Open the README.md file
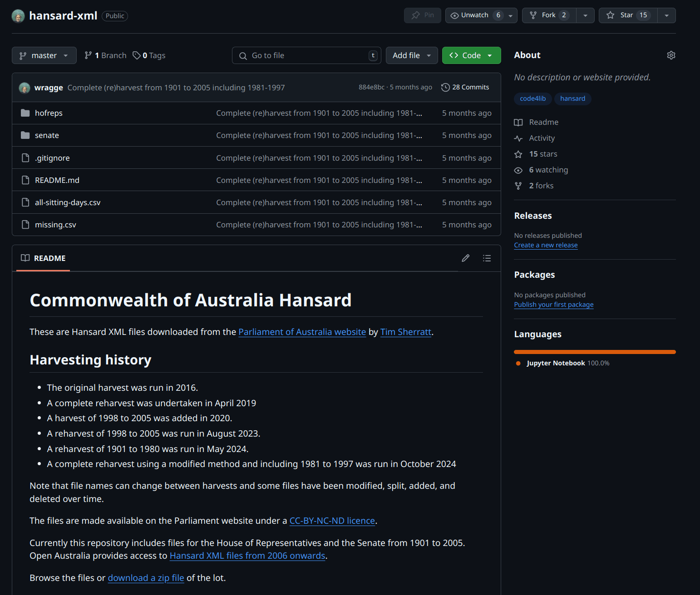The height and width of the screenshot is (595, 700). point(57,180)
